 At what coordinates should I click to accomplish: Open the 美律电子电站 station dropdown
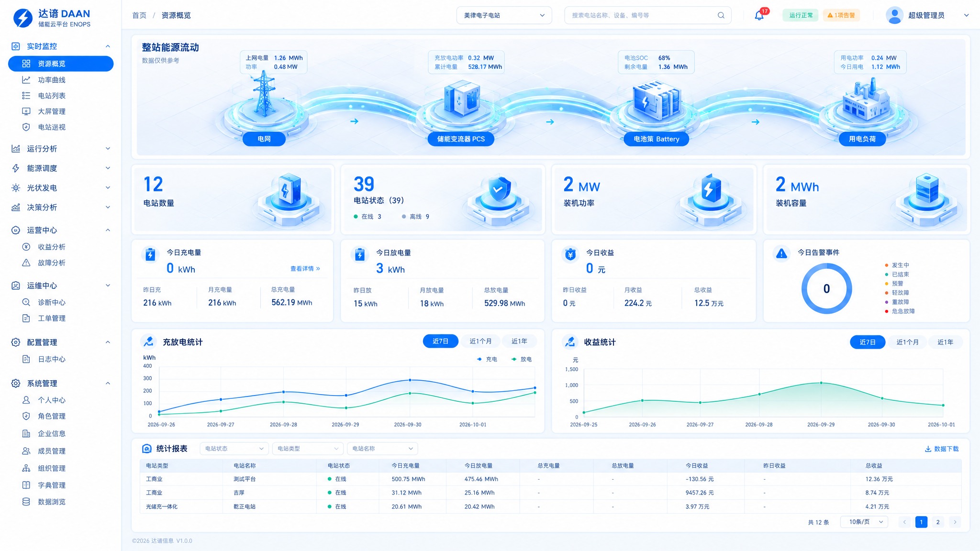504,15
